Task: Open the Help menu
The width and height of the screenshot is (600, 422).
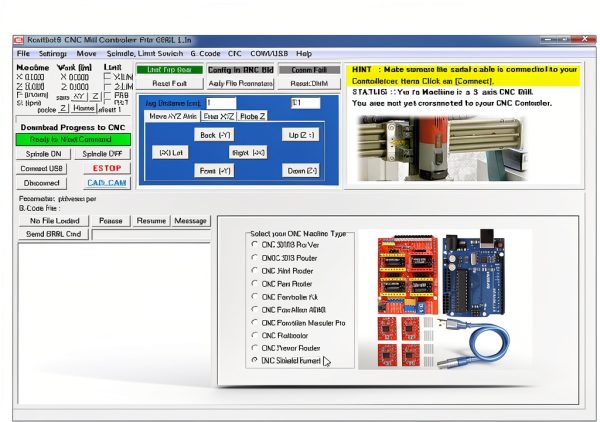Action: tap(304, 54)
